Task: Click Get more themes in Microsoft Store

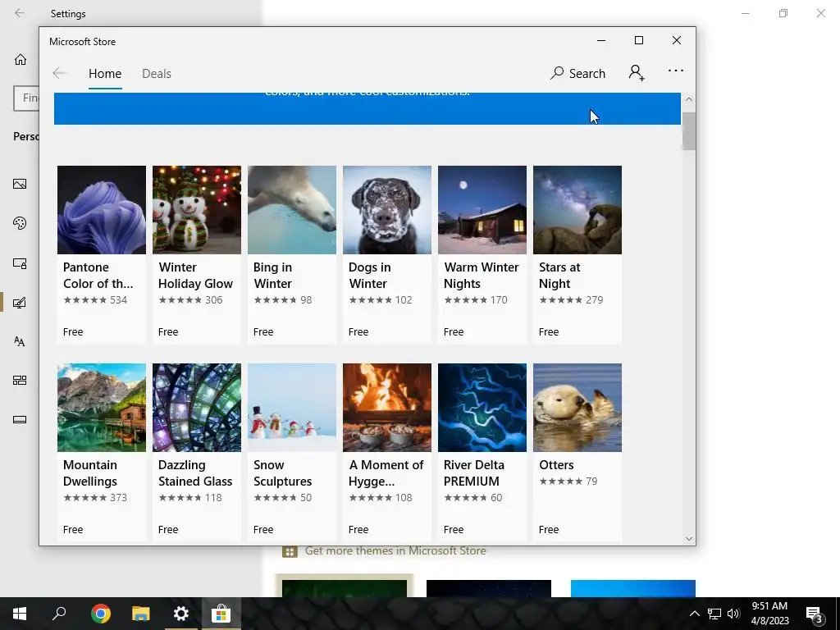Action: (x=395, y=550)
